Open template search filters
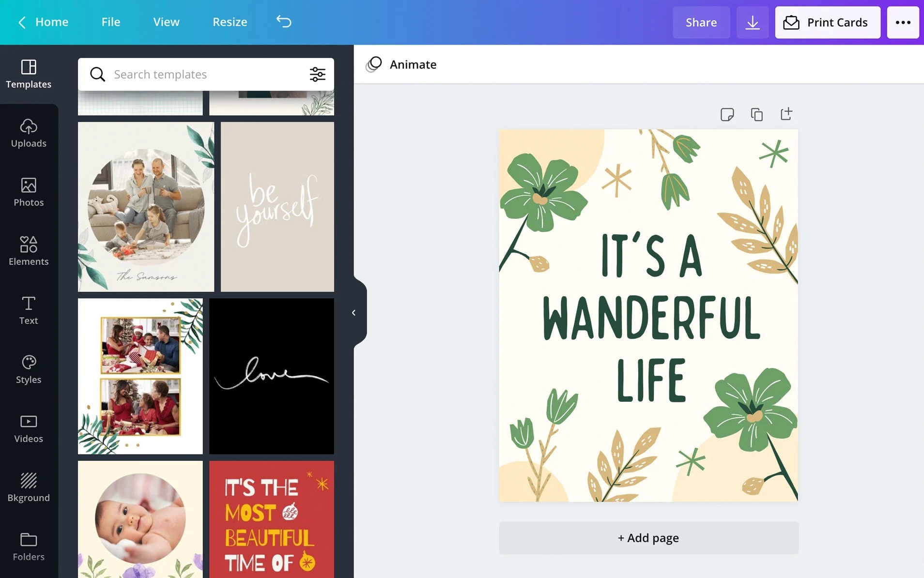The image size is (924, 578). pyautogui.click(x=317, y=74)
